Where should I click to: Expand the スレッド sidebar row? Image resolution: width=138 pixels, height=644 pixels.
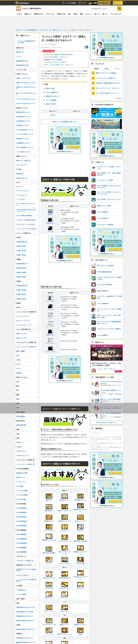(27, 56)
